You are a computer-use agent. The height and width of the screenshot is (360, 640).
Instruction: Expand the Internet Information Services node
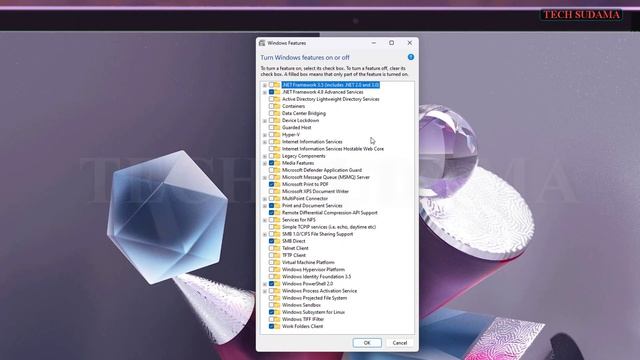(x=264, y=142)
